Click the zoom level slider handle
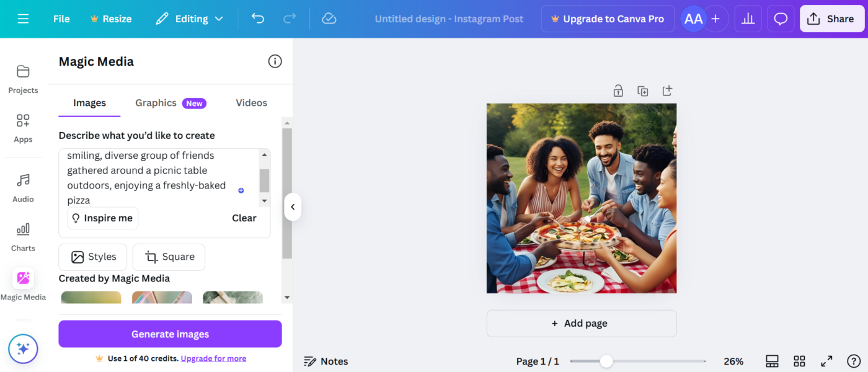868x372 pixels. 606,361
